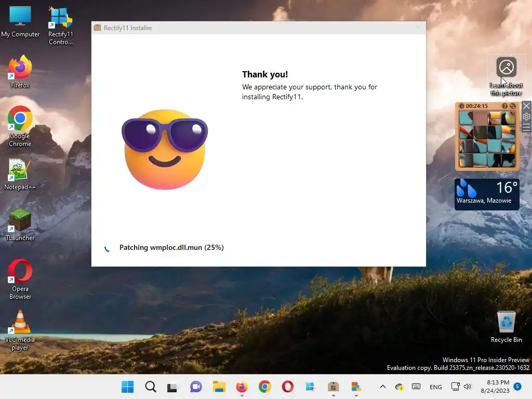Select the Notepad++ desktop shortcut
This screenshot has height=399, width=532.
pyautogui.click(x=20, y=174)
